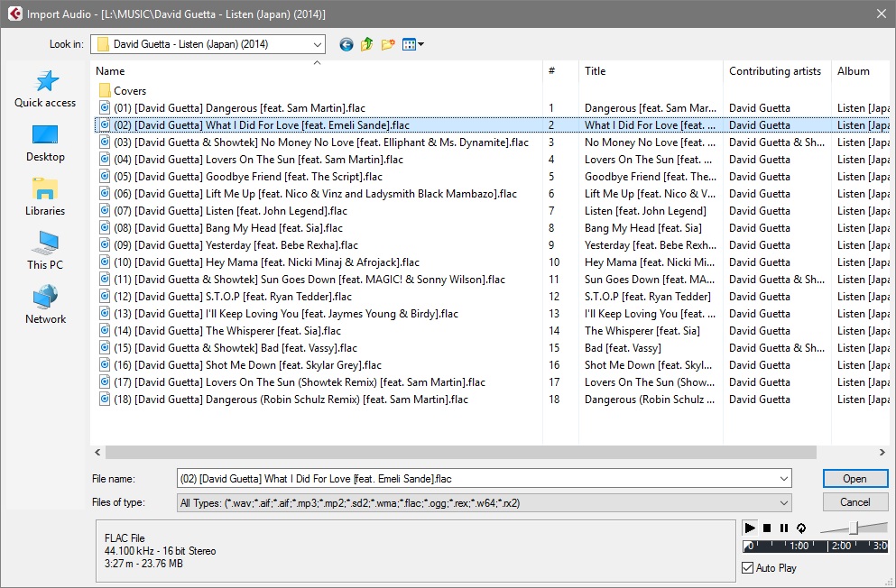
Task: Select (08) Bang My Head file icon
Action: pos(105,227)
